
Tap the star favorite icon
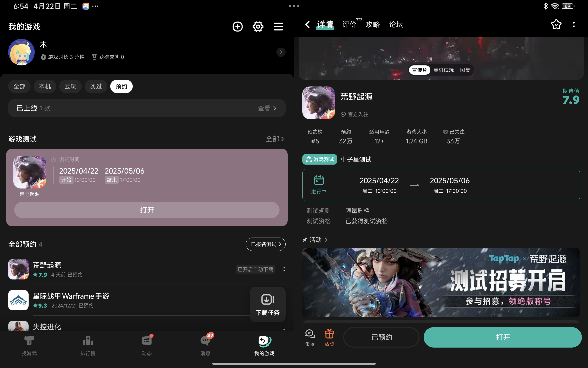click(x=556, y=24)
